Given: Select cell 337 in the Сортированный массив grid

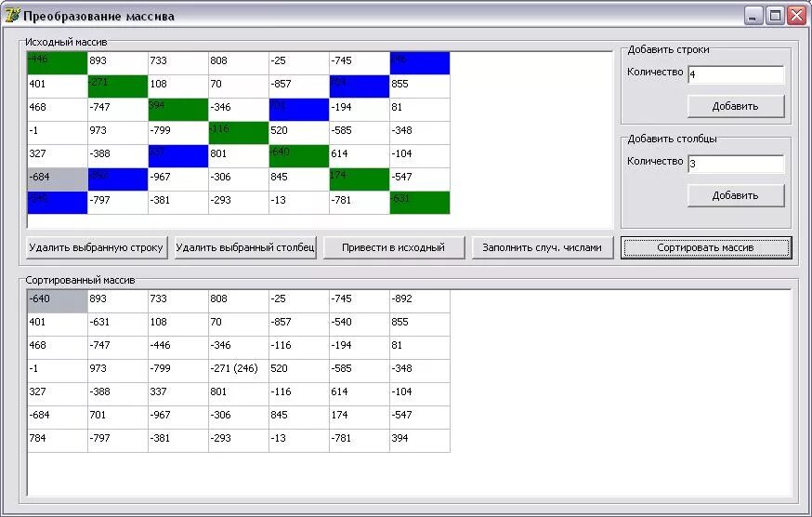Looking at the screenshot, I should (178, 394).
